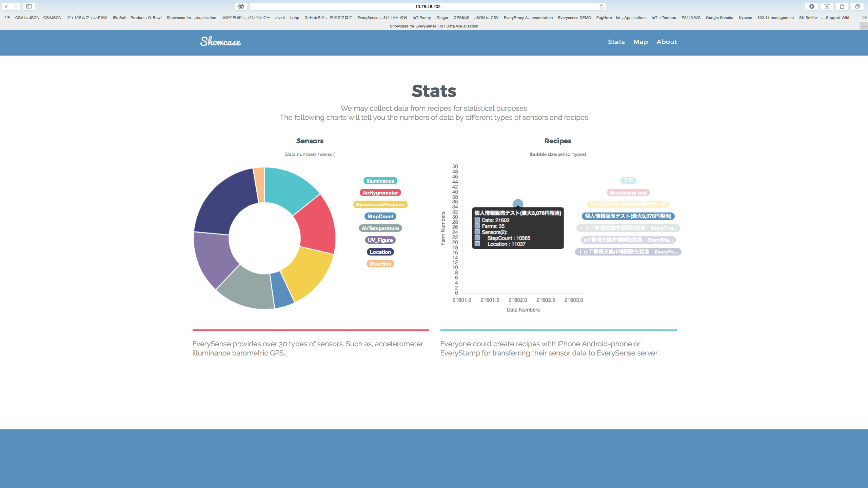Click the browser reload icon
The width and height of the screenshot is (868, 488).
click(x=601, y=6)
